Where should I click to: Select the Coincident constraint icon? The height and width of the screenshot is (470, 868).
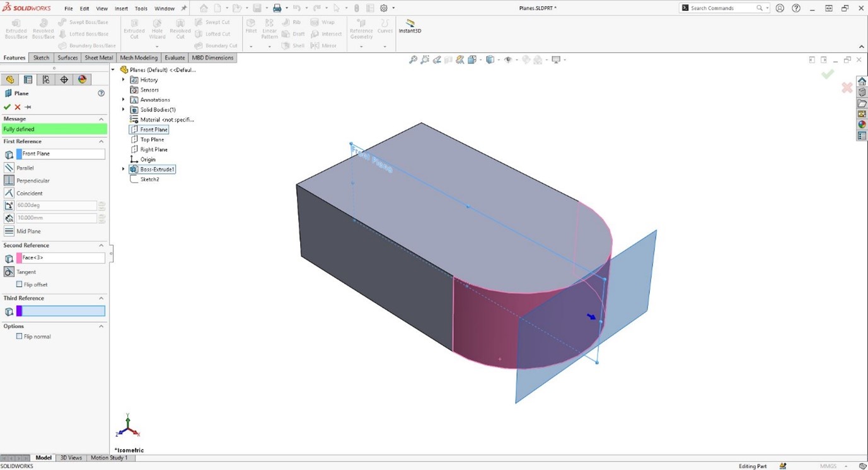9,193
